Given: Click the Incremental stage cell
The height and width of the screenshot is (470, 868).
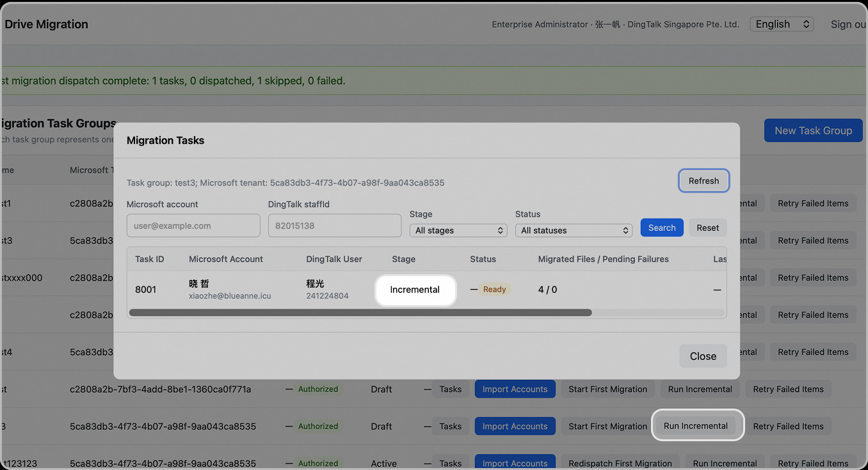Looking at the screenshot, I should pos(415,290).
